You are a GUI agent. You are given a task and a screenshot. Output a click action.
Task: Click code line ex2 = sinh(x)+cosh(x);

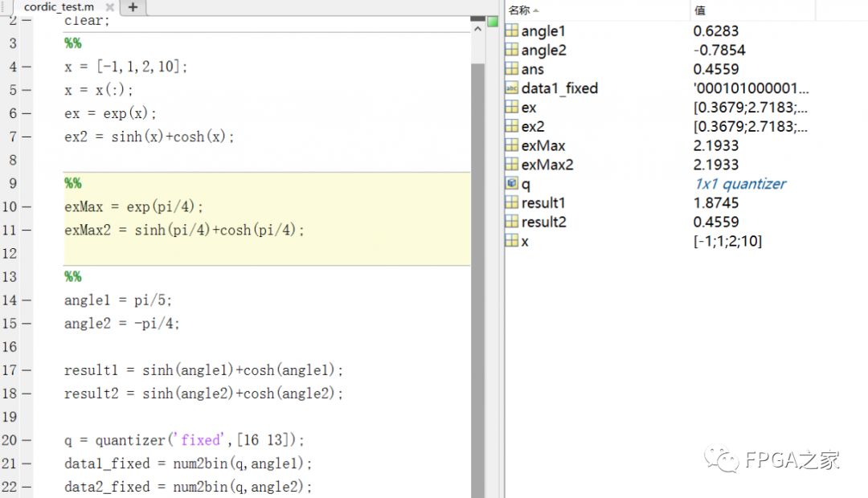pyautogui.click(x=149, y=137)
